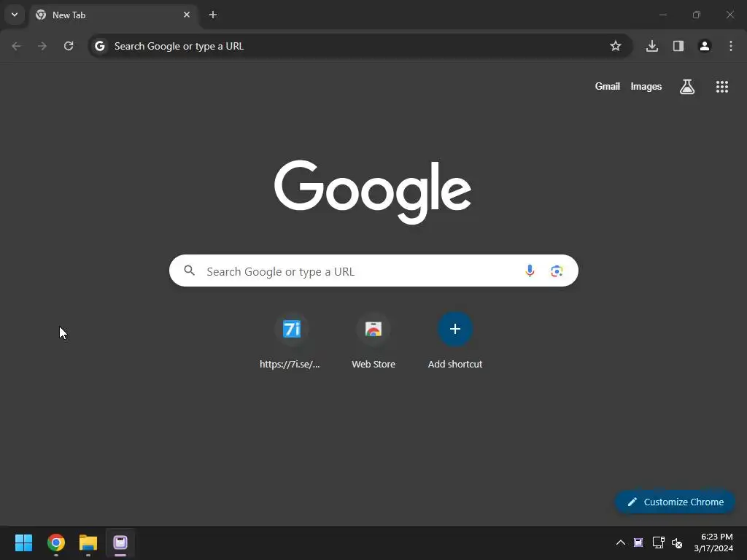Image resolution: width=747 pixels, height=560 pixels.
Task: Bookmark this tab with star icon
Action: 616,46
